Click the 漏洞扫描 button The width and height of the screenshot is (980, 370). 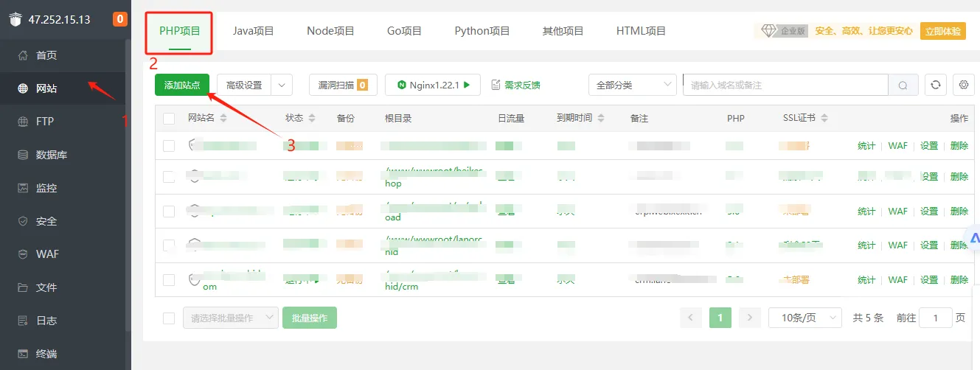[343, 85]
